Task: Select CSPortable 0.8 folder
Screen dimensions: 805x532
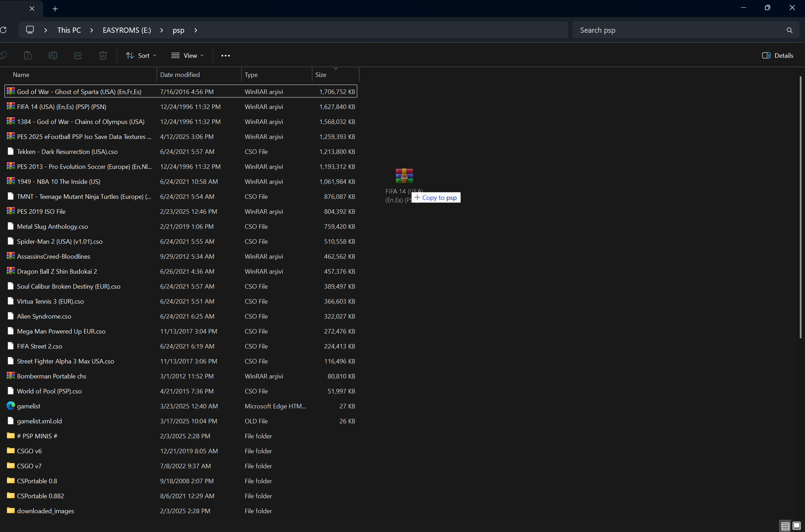Action: tap(181, 481)
